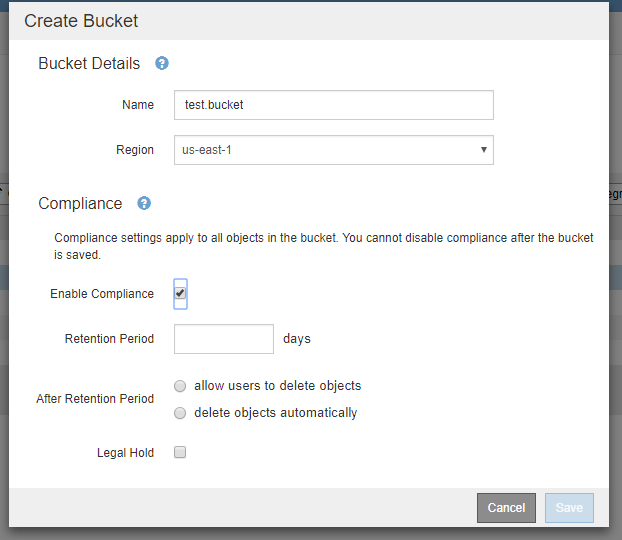622x540 pixels.
Task: Uncheck the Enable Compliance checkbox
Action: (180, 293)
